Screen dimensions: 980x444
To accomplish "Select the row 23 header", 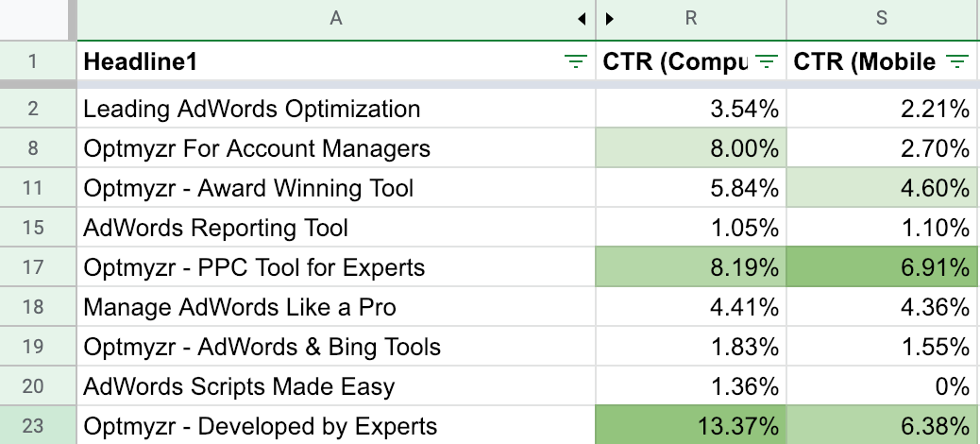I will click(34, 426).
